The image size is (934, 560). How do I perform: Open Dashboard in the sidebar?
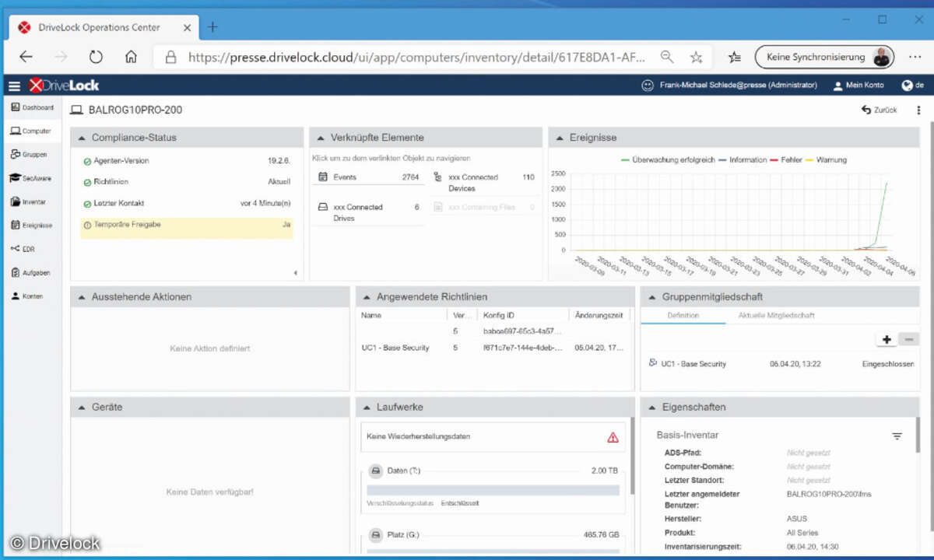click(31, 107)
